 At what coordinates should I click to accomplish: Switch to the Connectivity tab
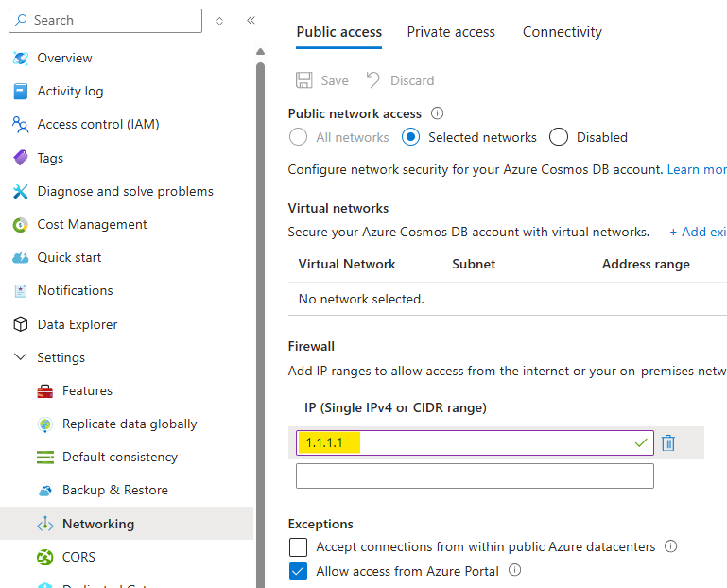pos(563,32)
